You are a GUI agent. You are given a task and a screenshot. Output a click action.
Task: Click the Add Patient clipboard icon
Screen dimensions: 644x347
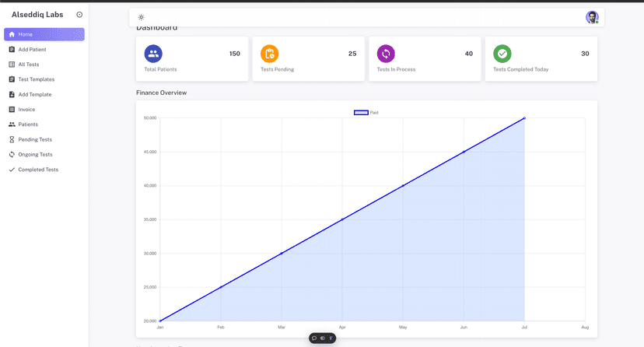(x=12, y=49)
